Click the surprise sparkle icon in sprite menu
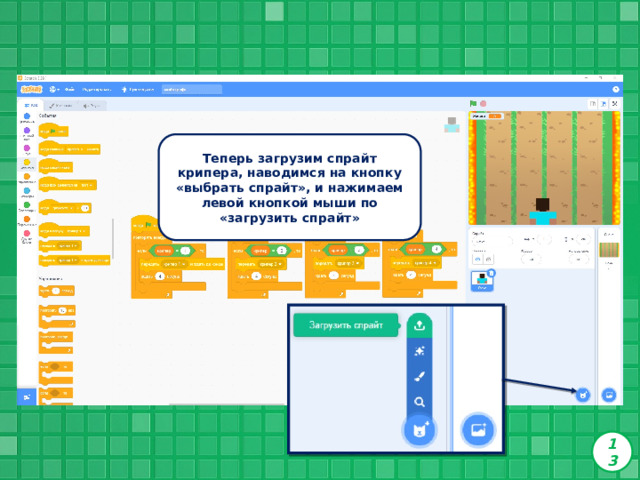 [x=419, y=351]
